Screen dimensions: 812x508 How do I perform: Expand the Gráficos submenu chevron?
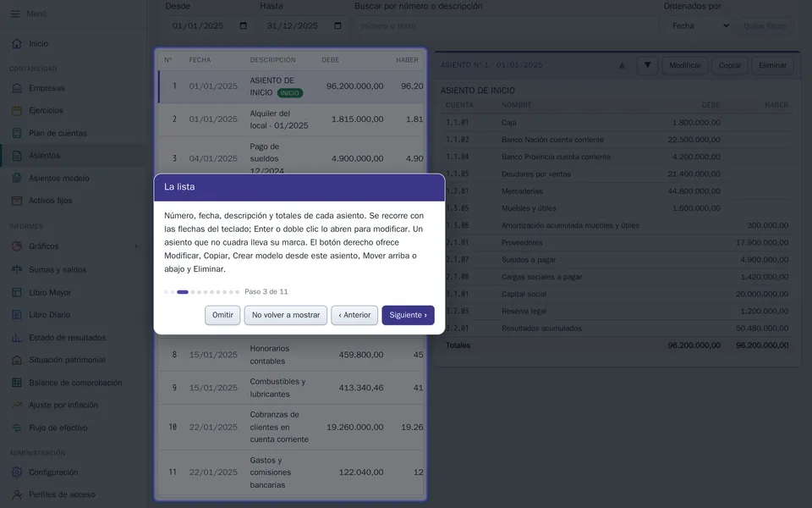pos(136,246)
